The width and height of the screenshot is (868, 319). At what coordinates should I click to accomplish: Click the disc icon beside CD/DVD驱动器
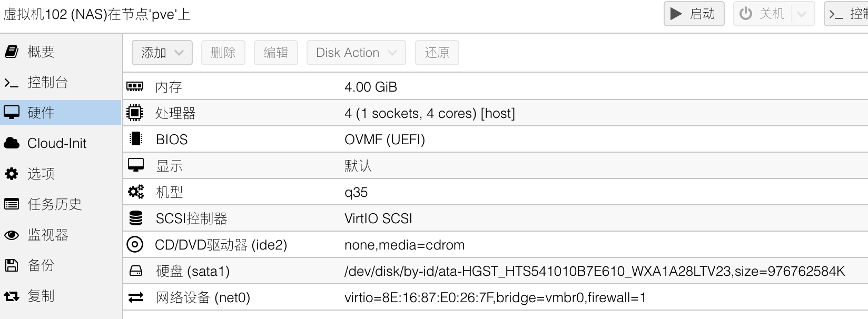(x=135, y=244)
